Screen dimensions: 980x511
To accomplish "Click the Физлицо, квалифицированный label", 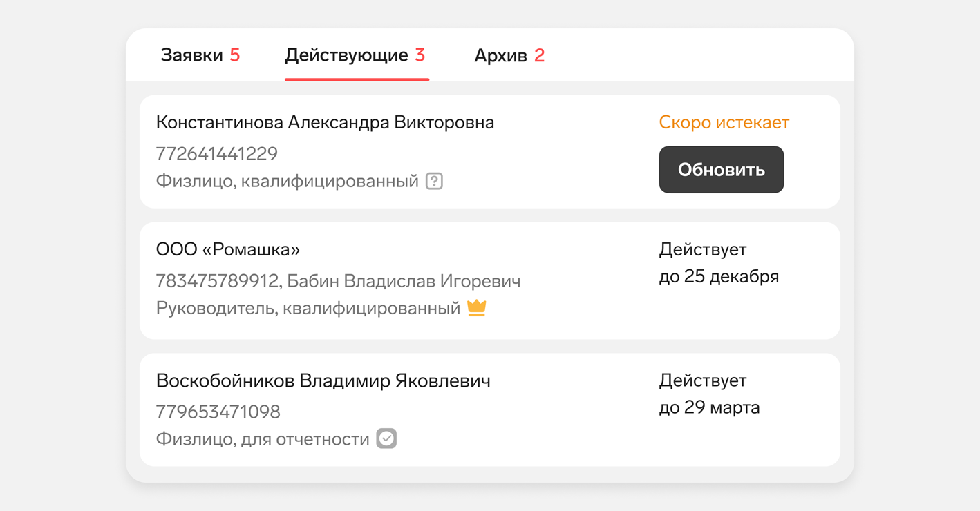I will [x=287, y=181].
